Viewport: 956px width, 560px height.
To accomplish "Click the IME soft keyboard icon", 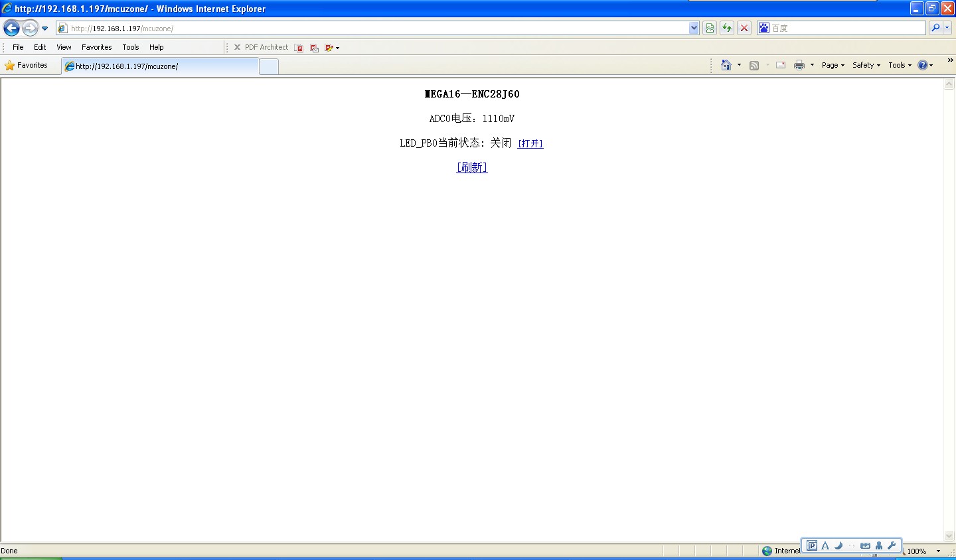I will [865, 545].
